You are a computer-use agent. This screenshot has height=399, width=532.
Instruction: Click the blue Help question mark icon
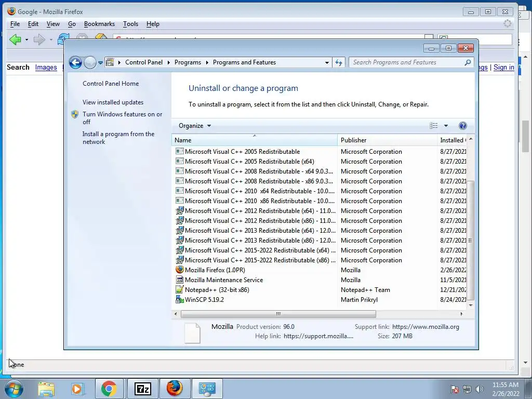462,126
